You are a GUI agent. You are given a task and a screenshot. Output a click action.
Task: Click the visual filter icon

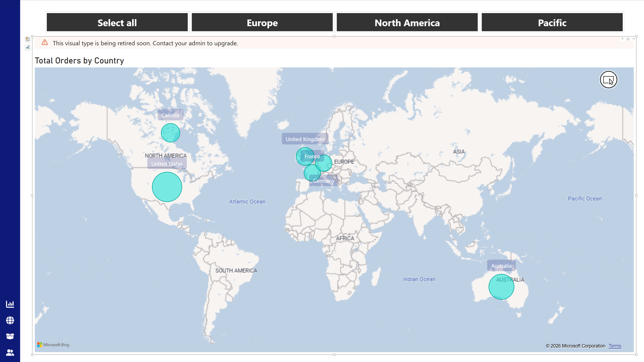[x=622, y=39]
